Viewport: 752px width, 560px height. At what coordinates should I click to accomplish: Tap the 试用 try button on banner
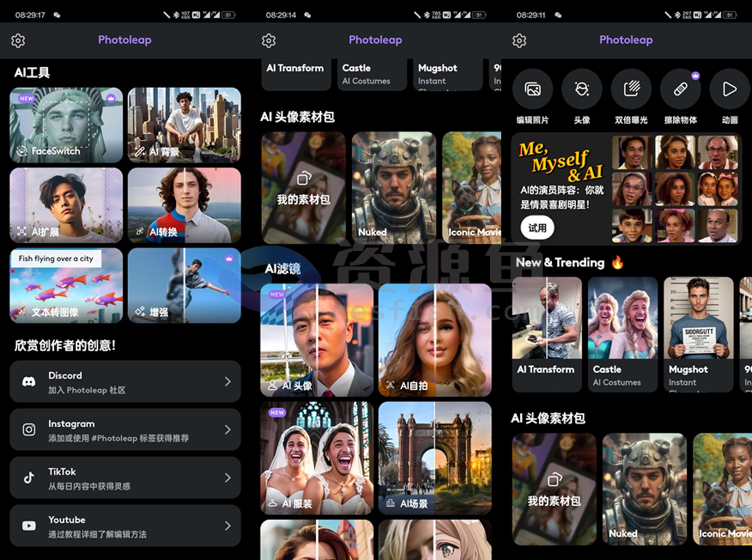click(x=537, y=227)
